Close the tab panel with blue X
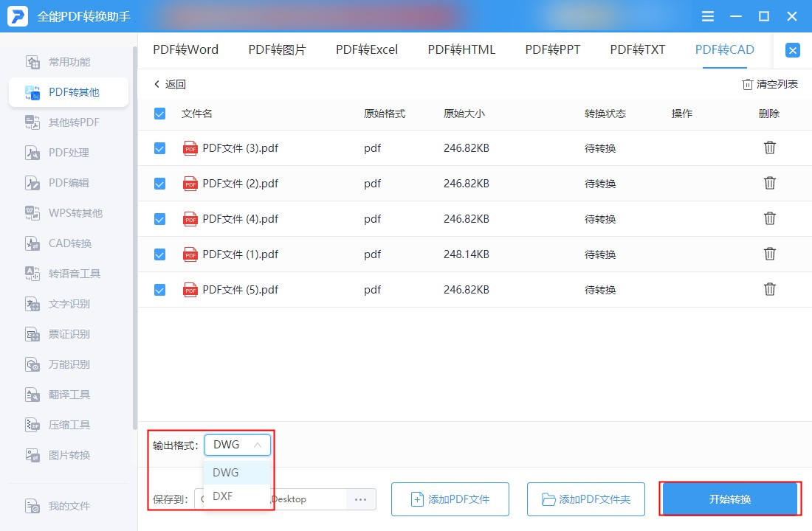This screenshot has width=812, height=531. (x=792, y=50)
